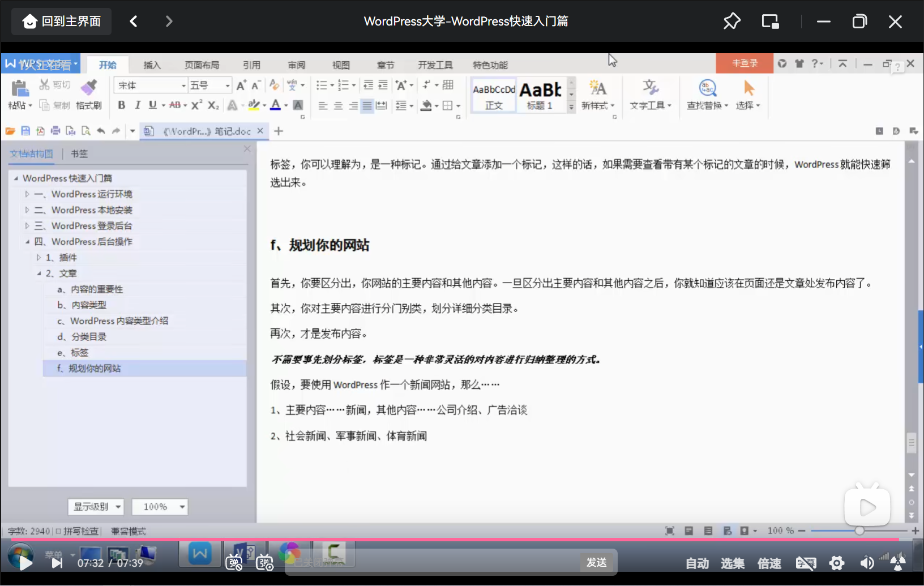The width and height of the screenshot is (924, 586).
Task: Click the Export to PDF icon
Action: pyautogui.click(x=40, y=131)
